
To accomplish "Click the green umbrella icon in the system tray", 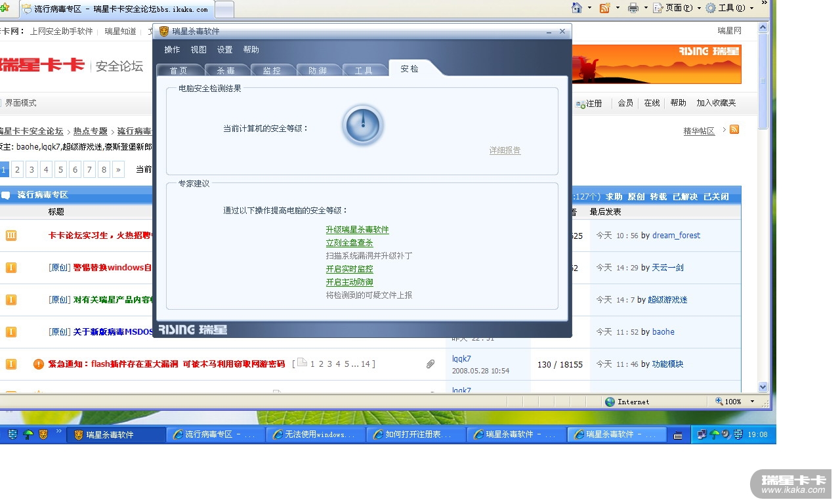I will point(715,434).
